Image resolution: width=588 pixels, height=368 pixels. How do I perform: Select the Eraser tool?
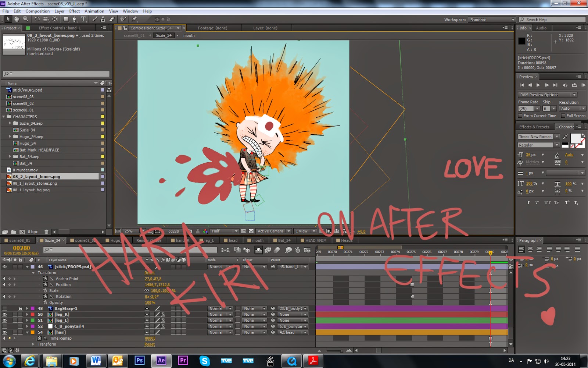pos(112,19)
